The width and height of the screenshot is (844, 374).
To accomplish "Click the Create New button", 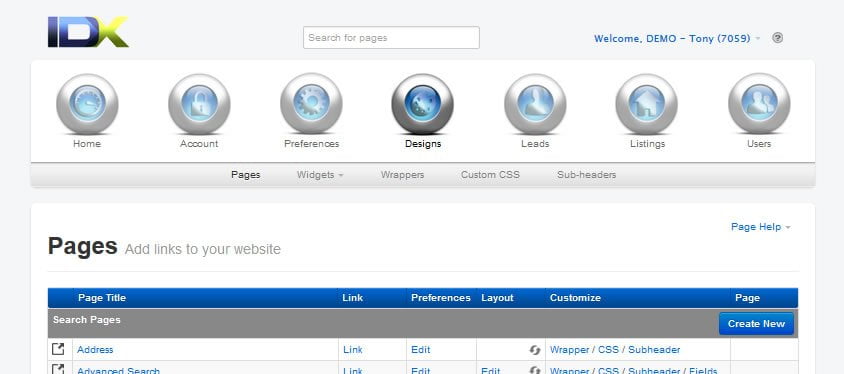I will point(756,323).
